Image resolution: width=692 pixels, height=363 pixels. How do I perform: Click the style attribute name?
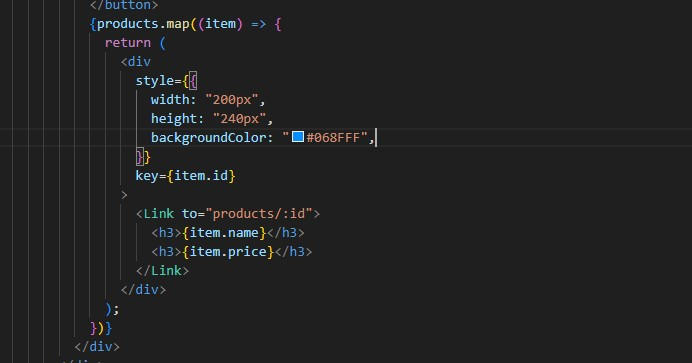(154, 81)
